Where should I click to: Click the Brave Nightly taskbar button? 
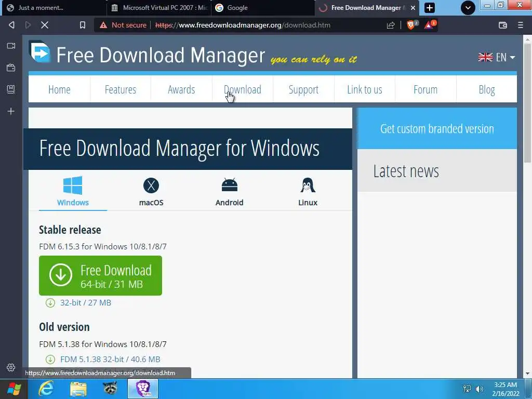coord(143,389)
